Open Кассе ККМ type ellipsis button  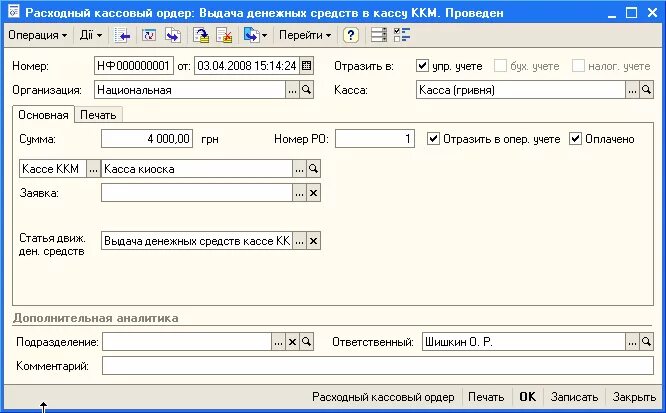tap(93, 169)
